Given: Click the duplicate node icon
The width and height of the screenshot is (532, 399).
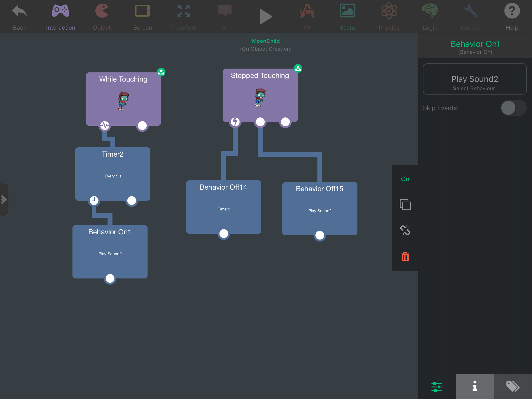Looking at the screenshot, I should pyautogui.click(x=405, y=205).
